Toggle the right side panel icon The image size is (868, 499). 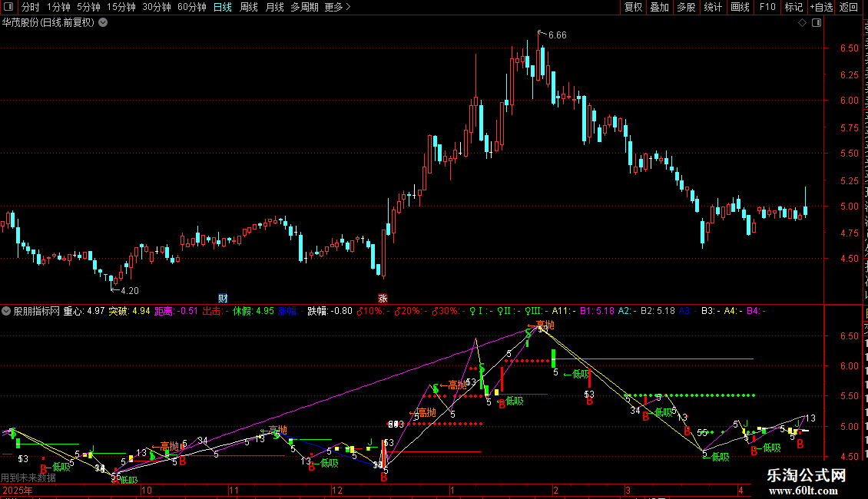point(817,23)
